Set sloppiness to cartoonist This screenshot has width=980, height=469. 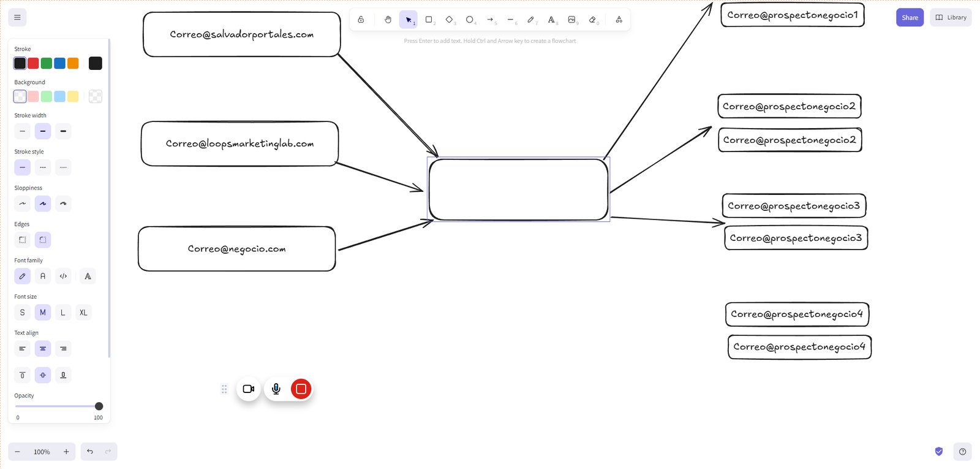[63, 204]
